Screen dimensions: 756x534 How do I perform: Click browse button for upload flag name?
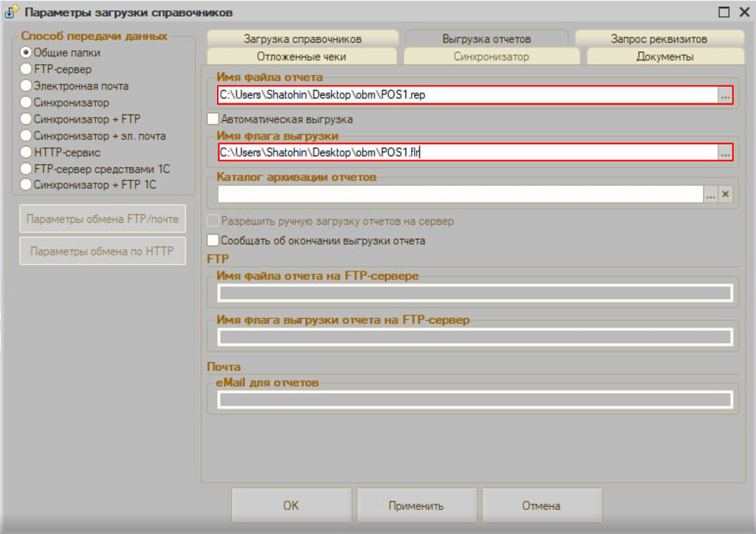coord(725,153)
